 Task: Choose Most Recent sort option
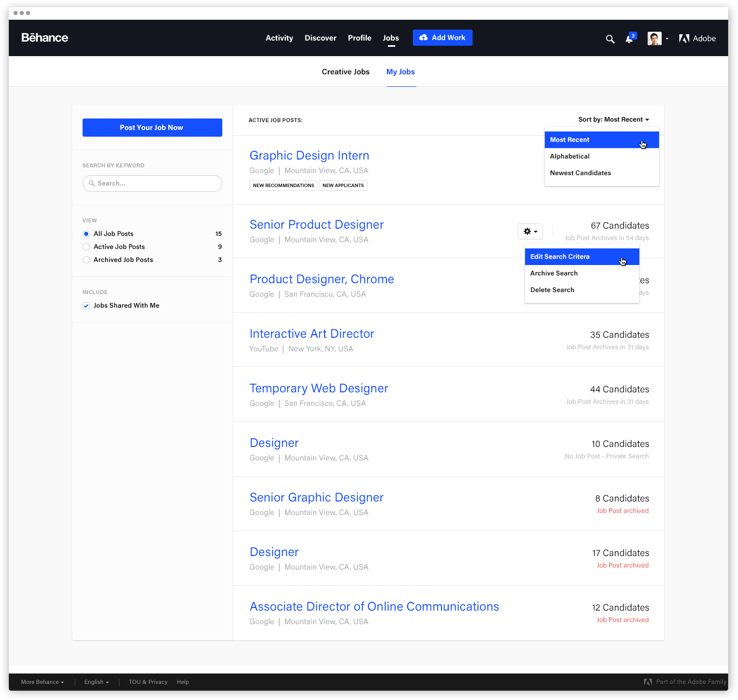tap(601, 140)
